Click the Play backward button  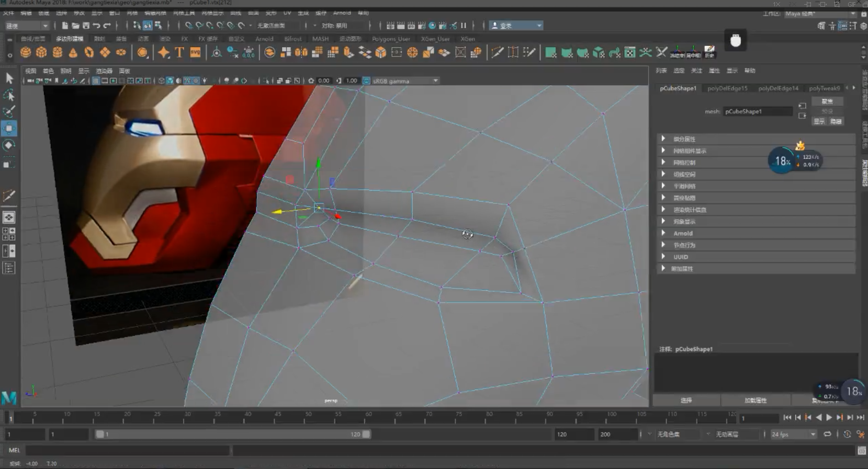(819, 417)
